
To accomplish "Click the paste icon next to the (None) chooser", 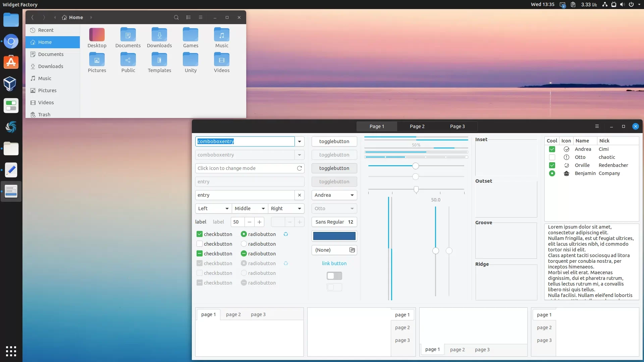I will click(352, 250).
